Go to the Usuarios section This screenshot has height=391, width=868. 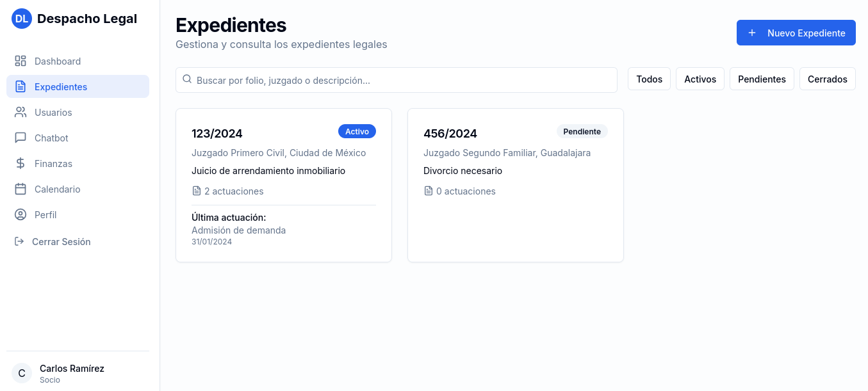point(78,112)
